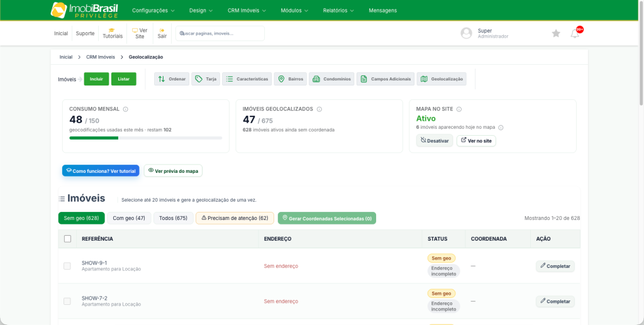Click info icon after 'aparecendo hoje no mapa'

click(x=501, y=128)
